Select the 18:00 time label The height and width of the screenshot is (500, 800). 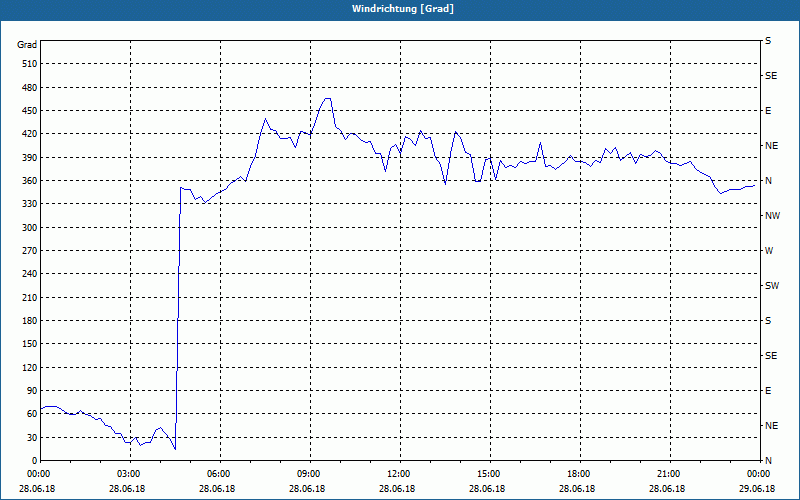click(x=579, y=474)
